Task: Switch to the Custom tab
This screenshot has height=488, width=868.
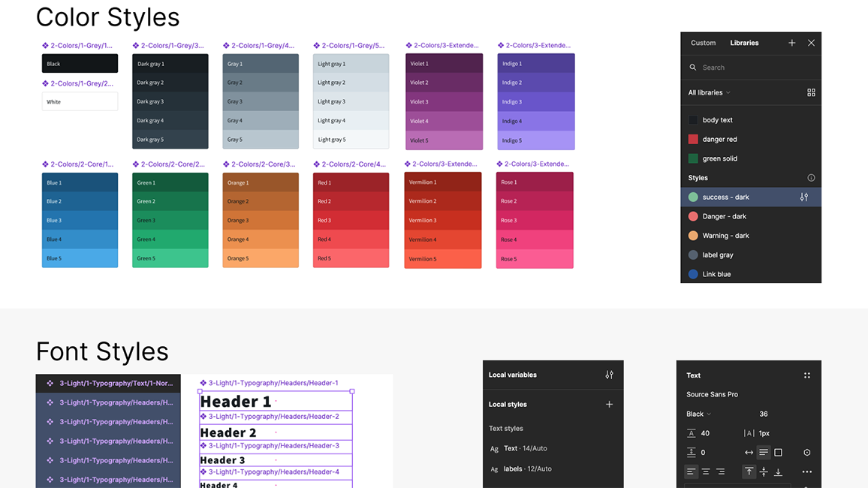Action: (703, 43)
